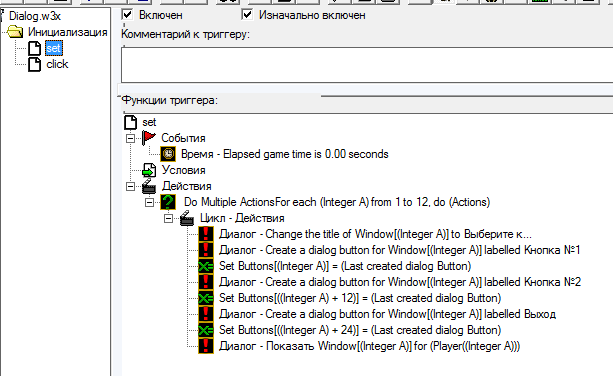Toggle the Включен checkbox
Screen dimensions: 613x376
127,15
